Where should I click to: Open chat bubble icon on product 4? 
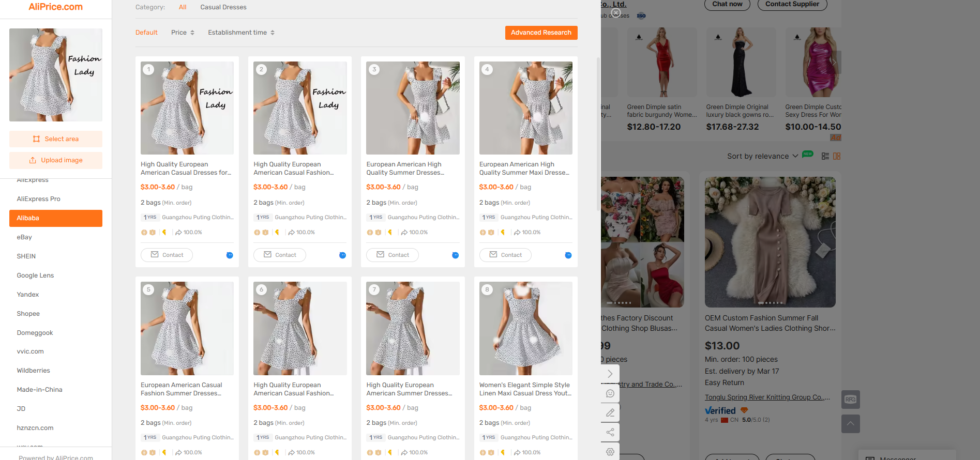pos(568,255)
